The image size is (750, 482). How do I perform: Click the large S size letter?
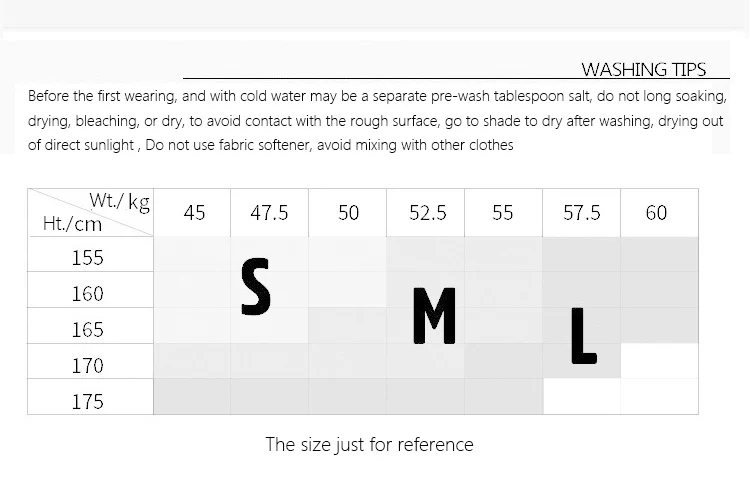256,287
